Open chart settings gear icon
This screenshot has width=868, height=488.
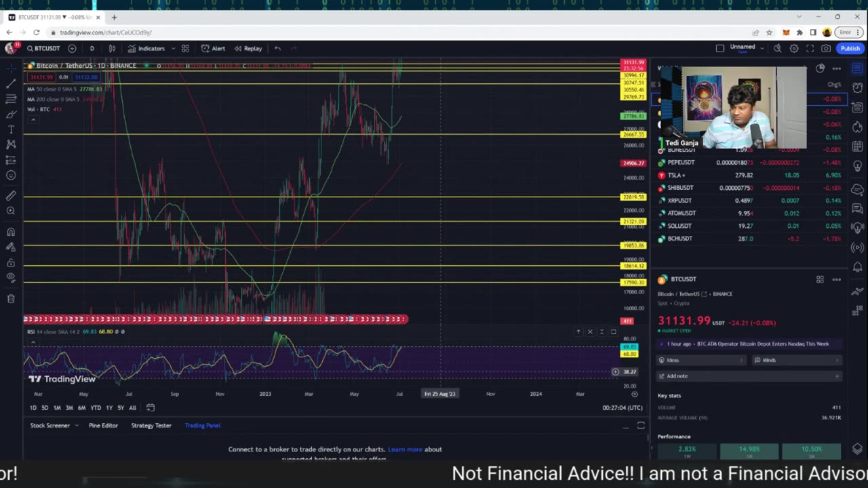(794, 48)
